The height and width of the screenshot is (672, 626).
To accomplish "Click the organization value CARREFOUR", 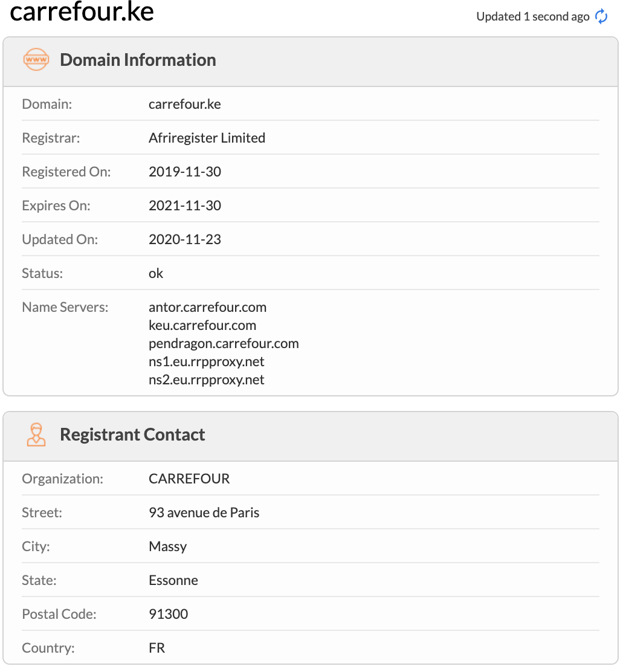I will pos(189,479).
